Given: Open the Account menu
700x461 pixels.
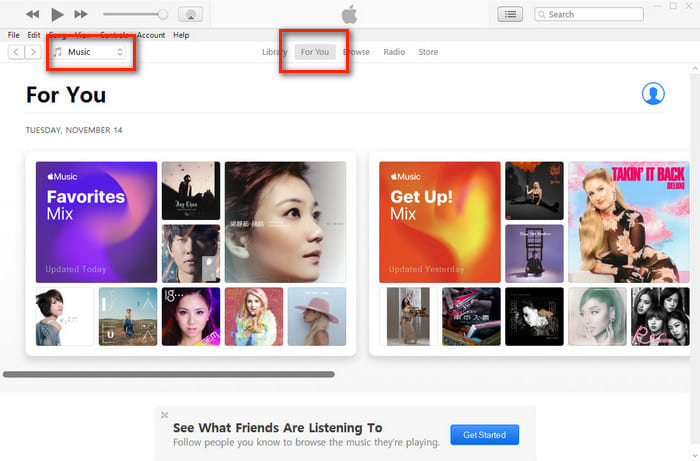Looking at the screenshot, I should point(151,35).
